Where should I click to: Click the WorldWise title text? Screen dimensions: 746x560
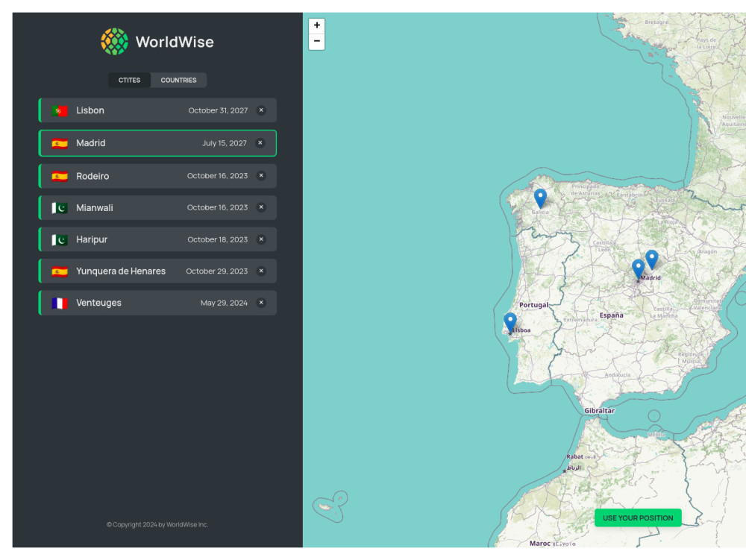click(175, 42)
